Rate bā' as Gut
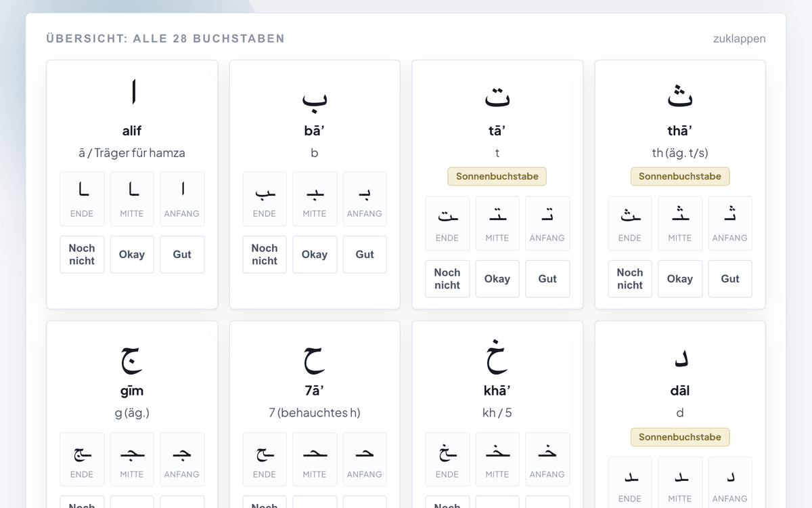 (x=365, y=255)
